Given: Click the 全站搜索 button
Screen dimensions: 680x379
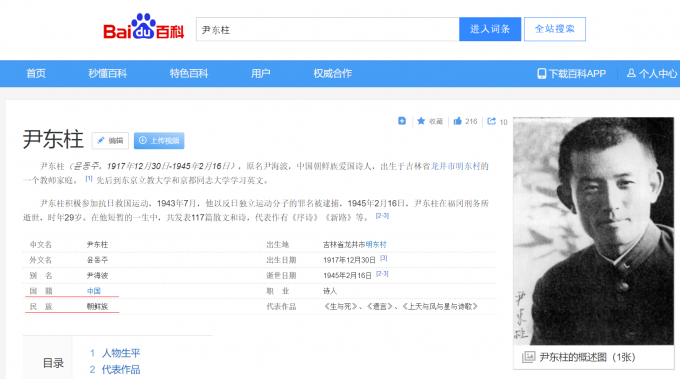Looking at the screenshot, I should 555,29.
